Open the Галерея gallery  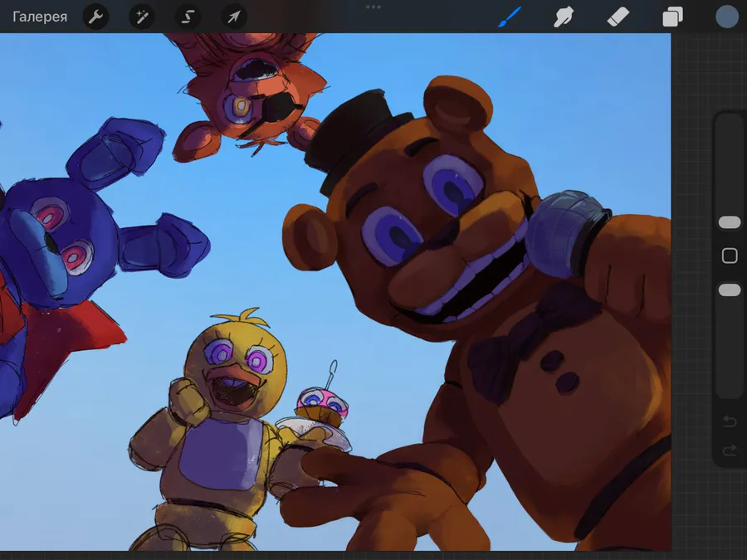(x=40, y=17)
